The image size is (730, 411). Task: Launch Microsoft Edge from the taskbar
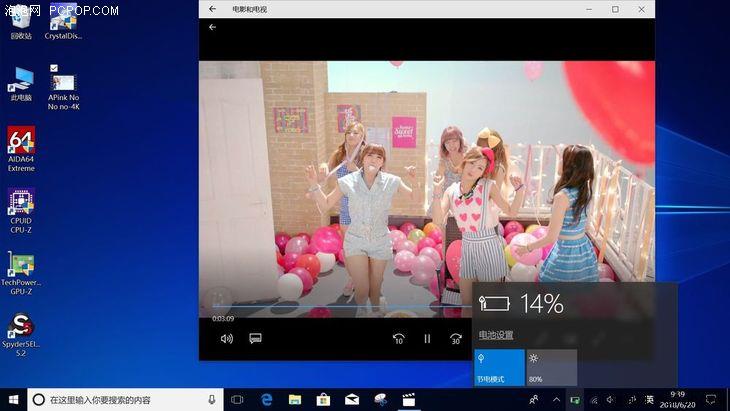tap(267, 399)
